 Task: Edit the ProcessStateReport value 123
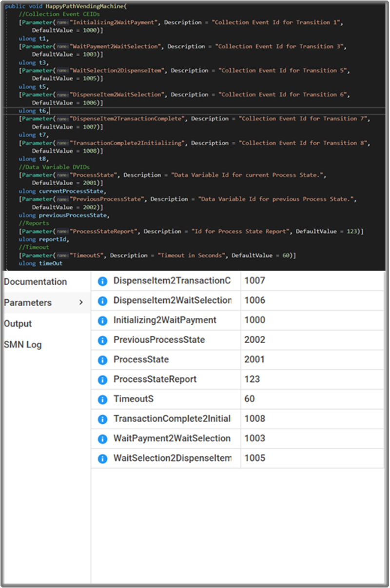click(252, 379)
